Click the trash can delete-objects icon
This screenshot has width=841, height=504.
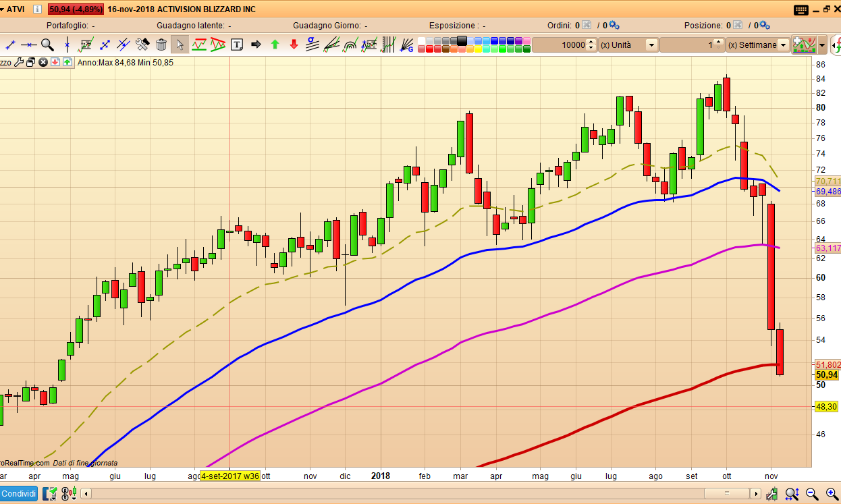[x=161, y=45]
